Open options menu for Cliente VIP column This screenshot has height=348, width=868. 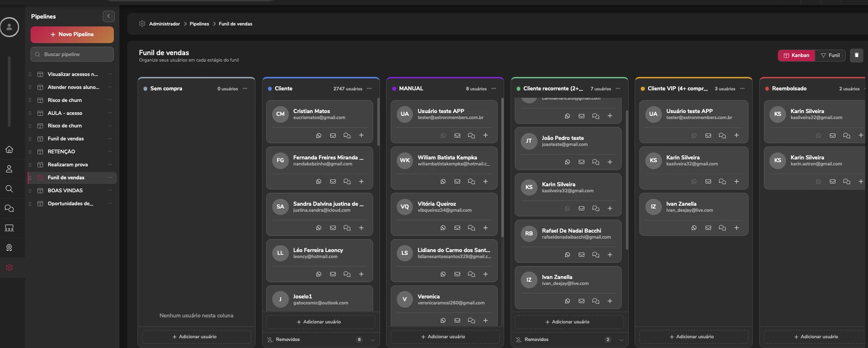point(743,89)
